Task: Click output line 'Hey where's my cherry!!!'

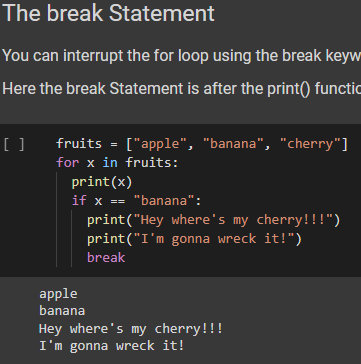Action: click(131, 329)
